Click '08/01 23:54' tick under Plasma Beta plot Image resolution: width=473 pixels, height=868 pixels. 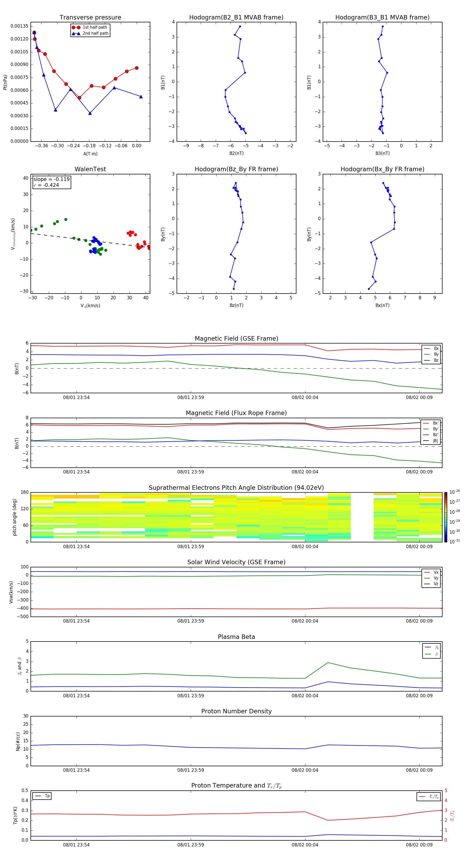[76, 696]
